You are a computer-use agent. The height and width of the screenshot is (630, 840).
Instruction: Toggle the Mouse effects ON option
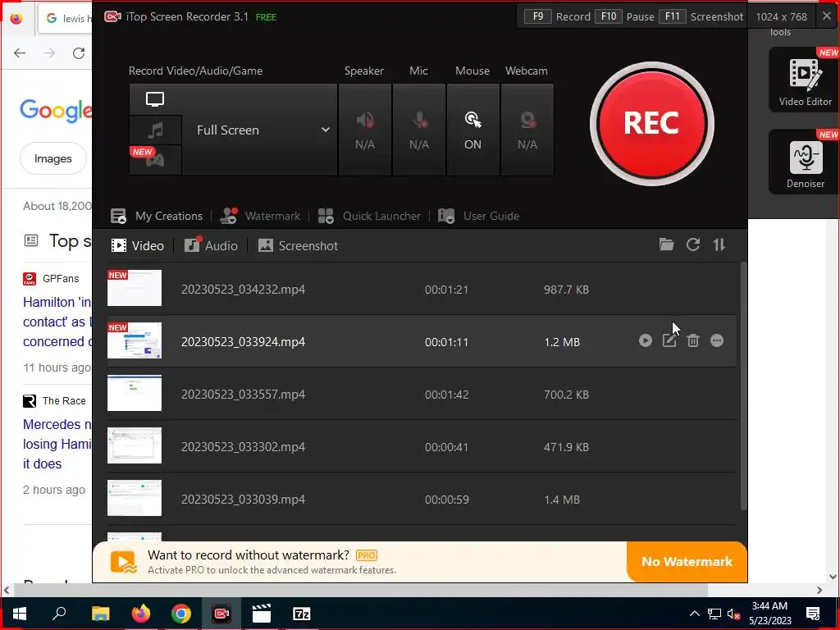[472, 130]
